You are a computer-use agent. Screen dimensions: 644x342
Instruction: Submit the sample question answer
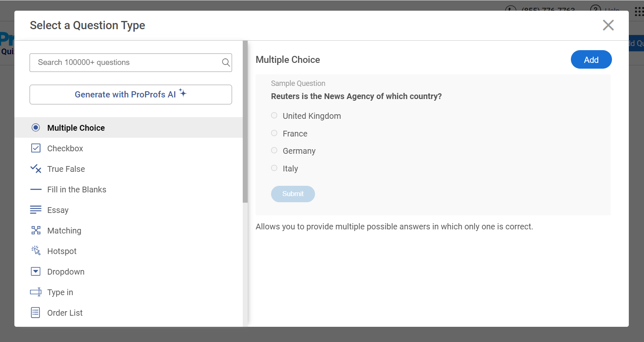coord(293,194)
